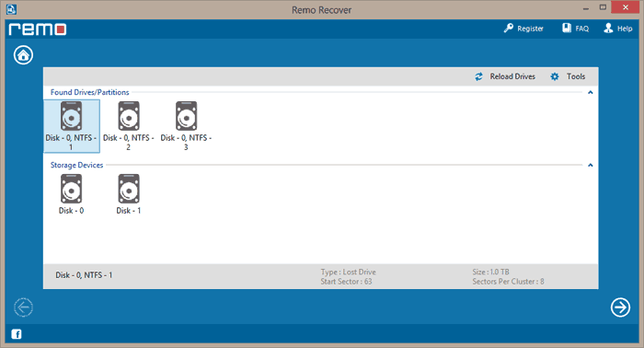Open Help
This screenshot has width=644, height=348.
pyautogui.click(x=617, y=29)
